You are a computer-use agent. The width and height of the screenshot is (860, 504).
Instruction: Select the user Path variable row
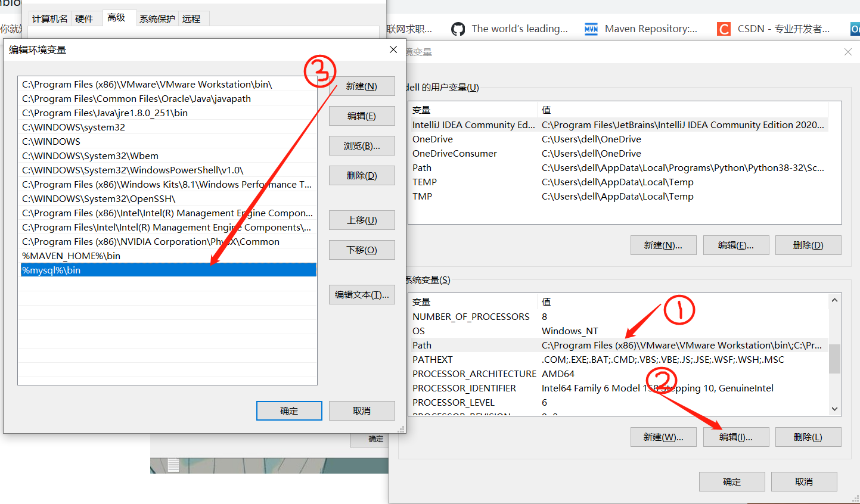[x=619, y=168]
